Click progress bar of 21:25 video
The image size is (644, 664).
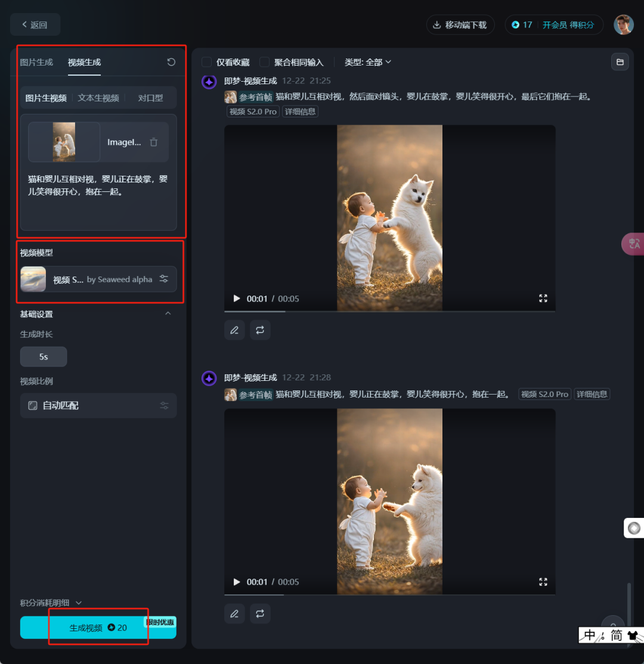click(x=390, y=311)
